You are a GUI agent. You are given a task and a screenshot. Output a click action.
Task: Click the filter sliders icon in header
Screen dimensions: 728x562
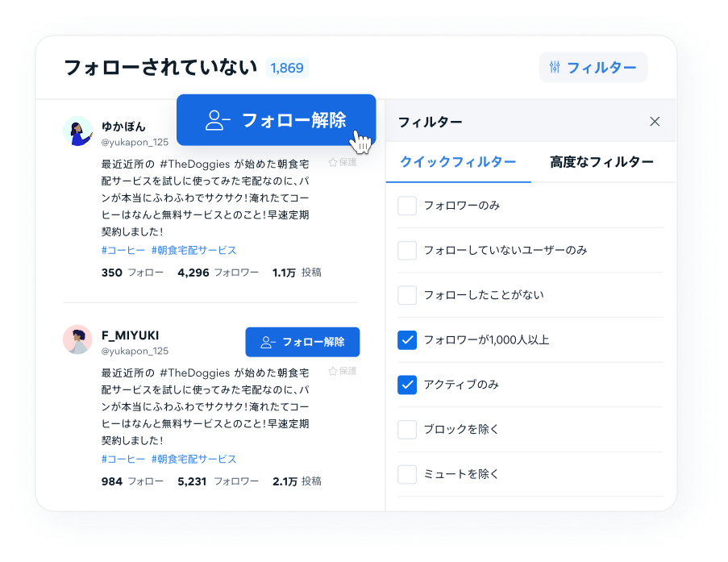(x=555, y=68)
